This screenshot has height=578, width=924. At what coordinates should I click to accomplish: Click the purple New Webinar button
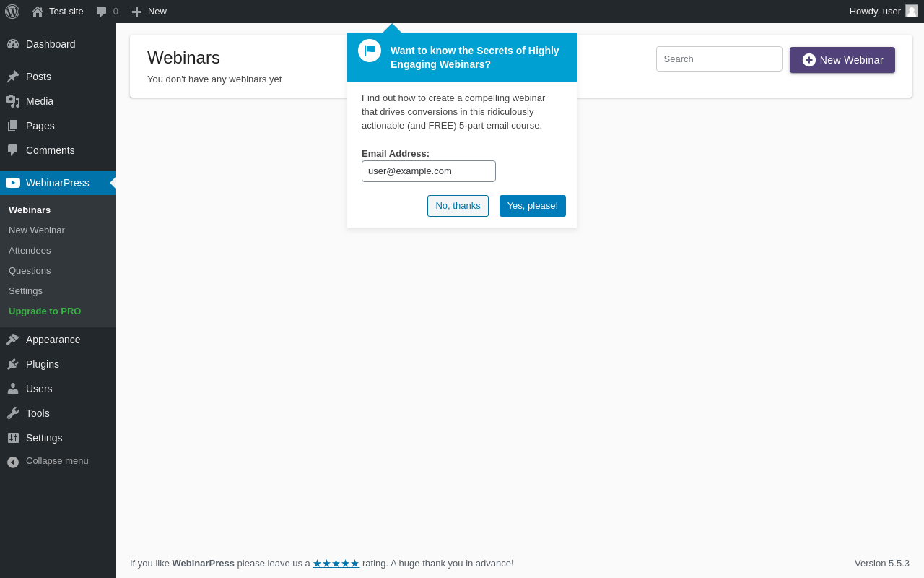pyautogui.click(x=842, y=60)
